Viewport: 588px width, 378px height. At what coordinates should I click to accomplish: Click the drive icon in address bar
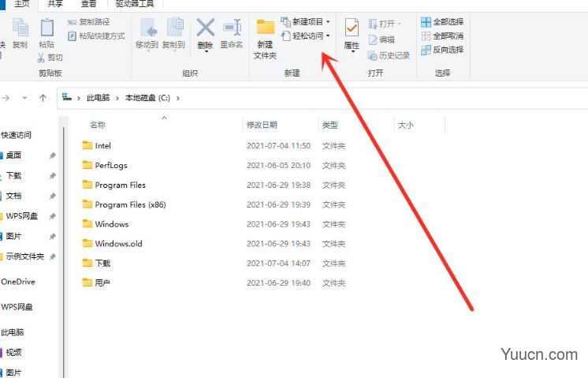pos(67,97)
